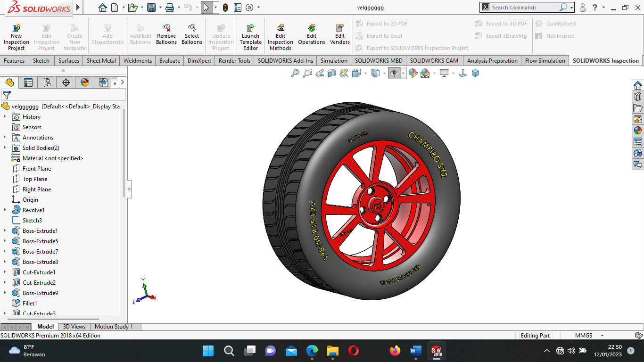Open Word from taskbar

(416, 351)
